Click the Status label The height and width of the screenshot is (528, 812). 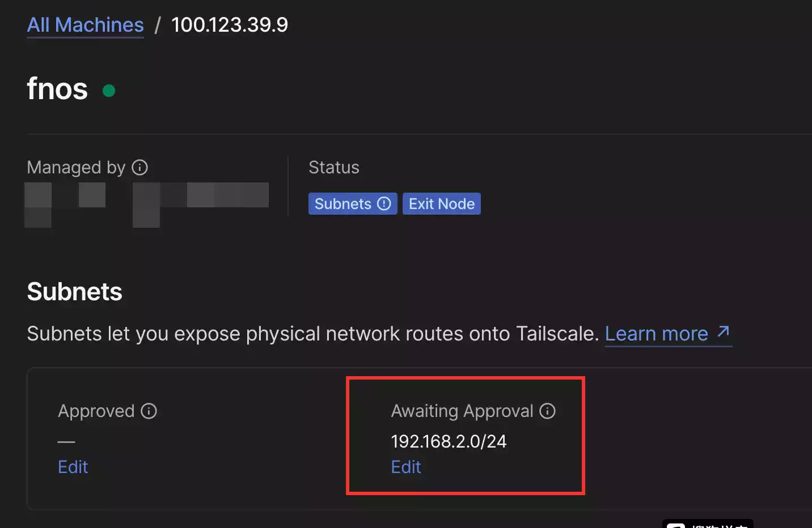pyautogui.click(x=333, y=168)
